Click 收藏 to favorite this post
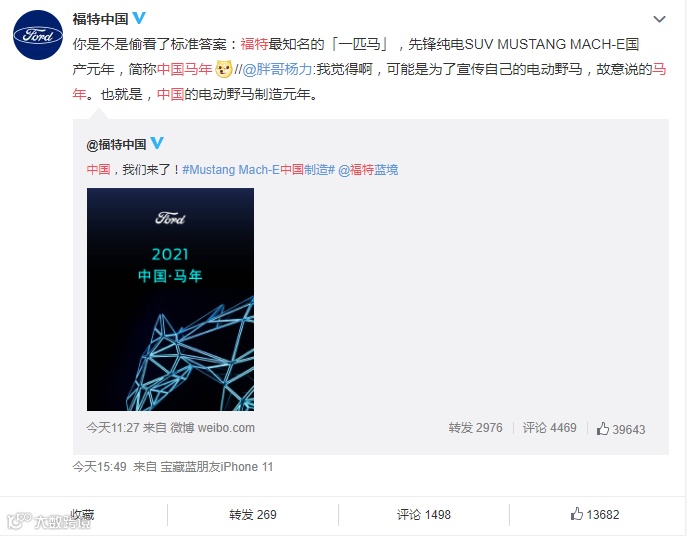The image size is (687, 536). click(82, 515)
